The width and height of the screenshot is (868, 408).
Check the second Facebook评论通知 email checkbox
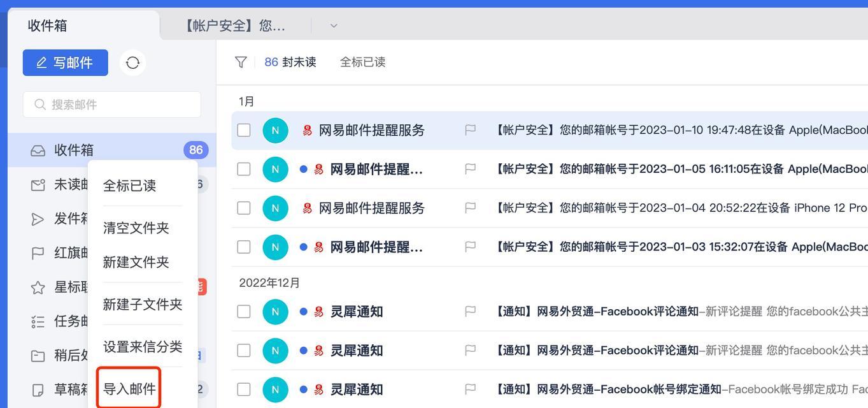(x=243, y=350)
